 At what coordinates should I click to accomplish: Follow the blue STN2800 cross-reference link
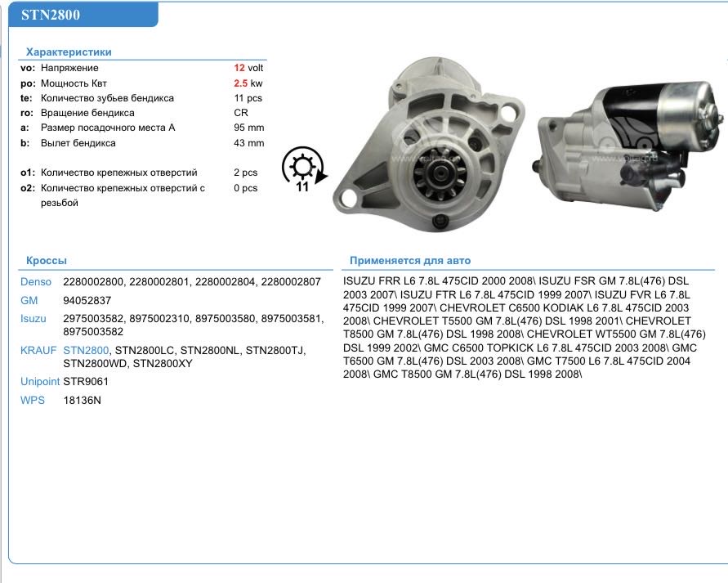(86, 350)
